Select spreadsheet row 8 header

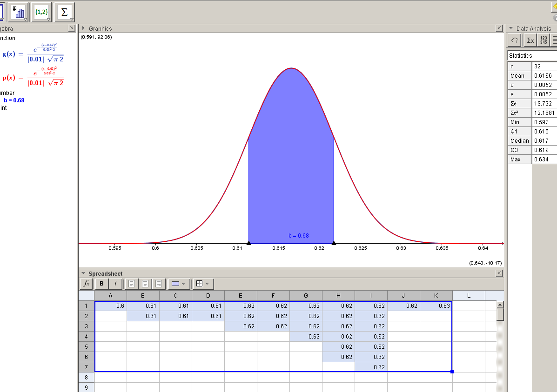pyautogui.click(x=86, y=378)
